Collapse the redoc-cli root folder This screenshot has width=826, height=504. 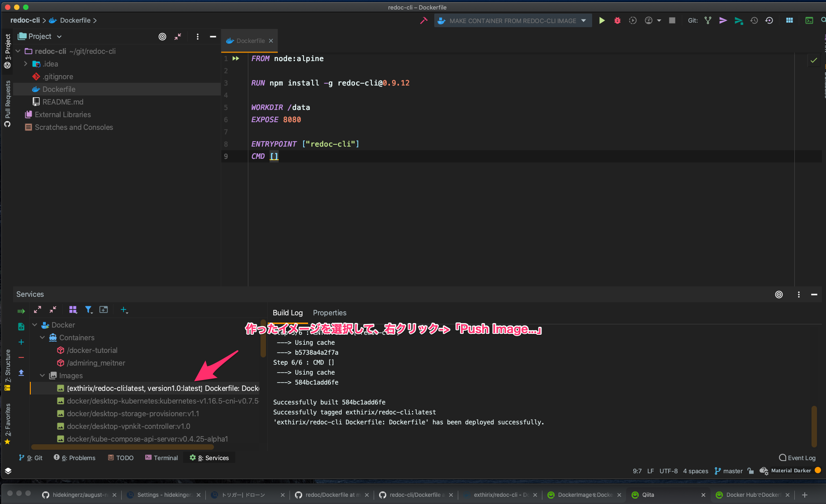coord(18,51)
